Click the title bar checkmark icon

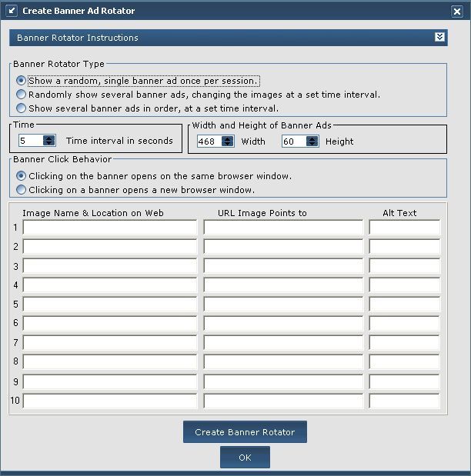click(11, 11)
